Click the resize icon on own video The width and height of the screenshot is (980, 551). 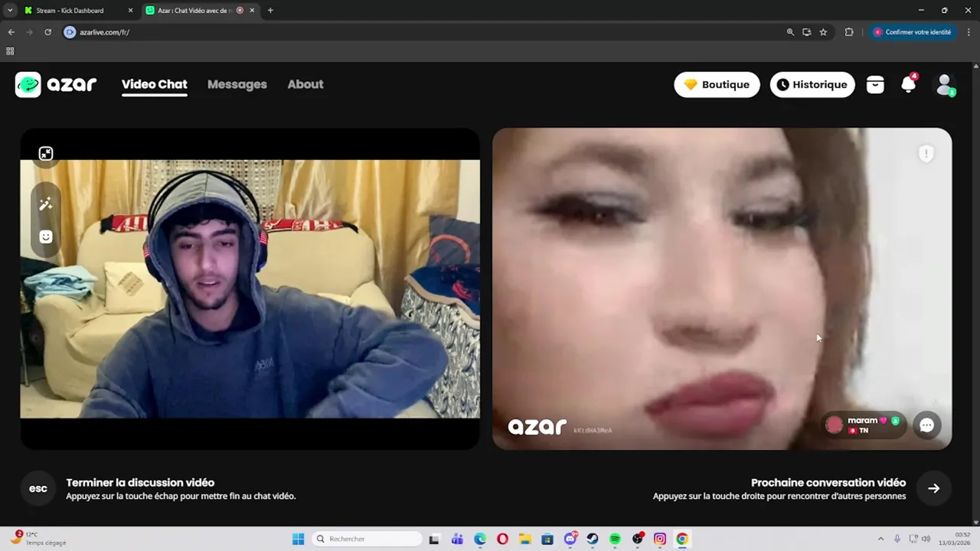point(46,153)
